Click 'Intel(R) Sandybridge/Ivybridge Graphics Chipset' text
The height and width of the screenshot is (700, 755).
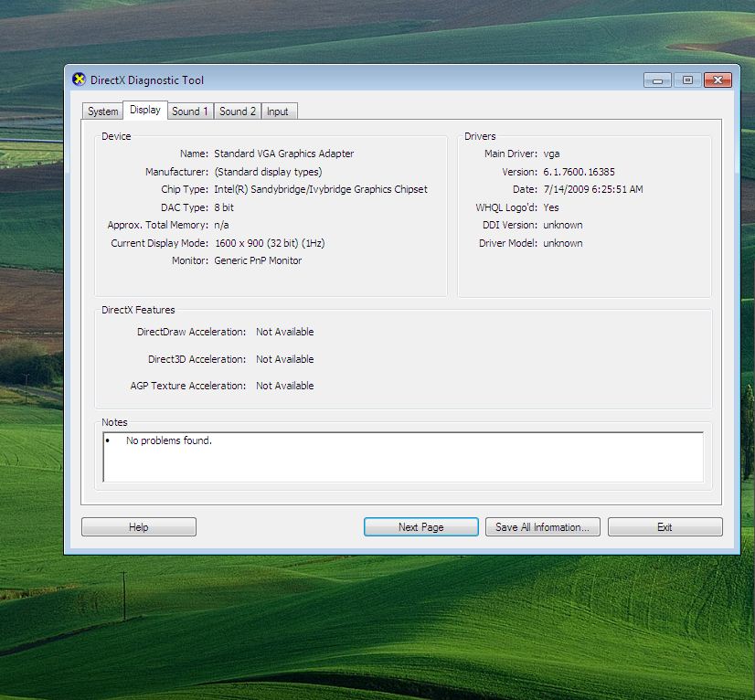[321, 189]
